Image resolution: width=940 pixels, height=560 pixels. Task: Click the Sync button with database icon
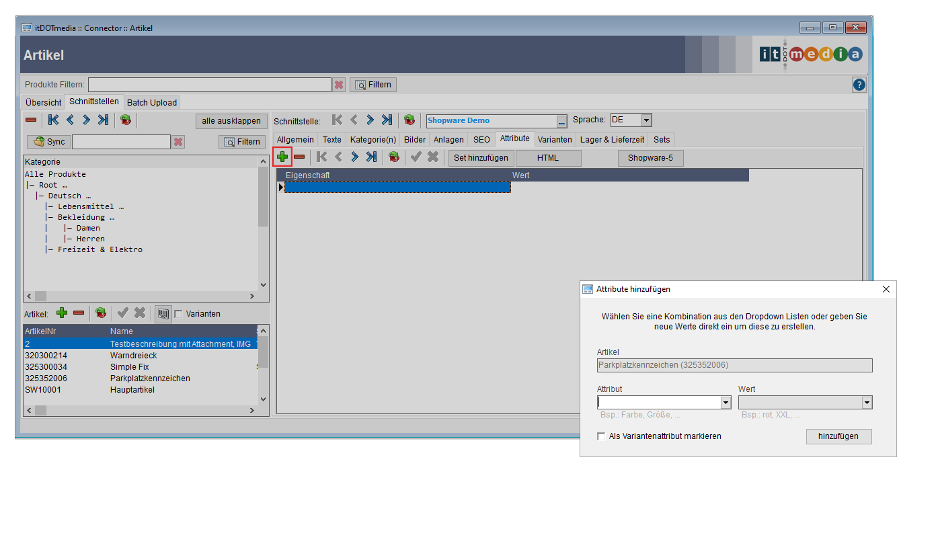coord(48,142)
